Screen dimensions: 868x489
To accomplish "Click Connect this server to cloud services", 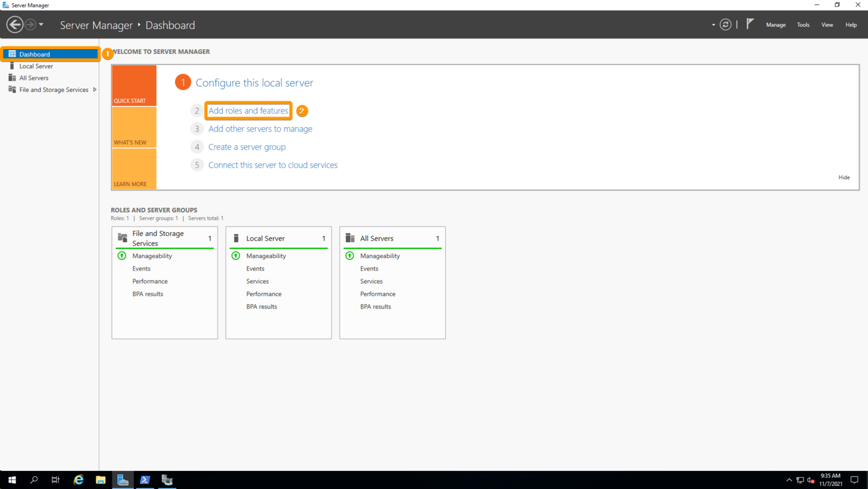I will 273,164.
